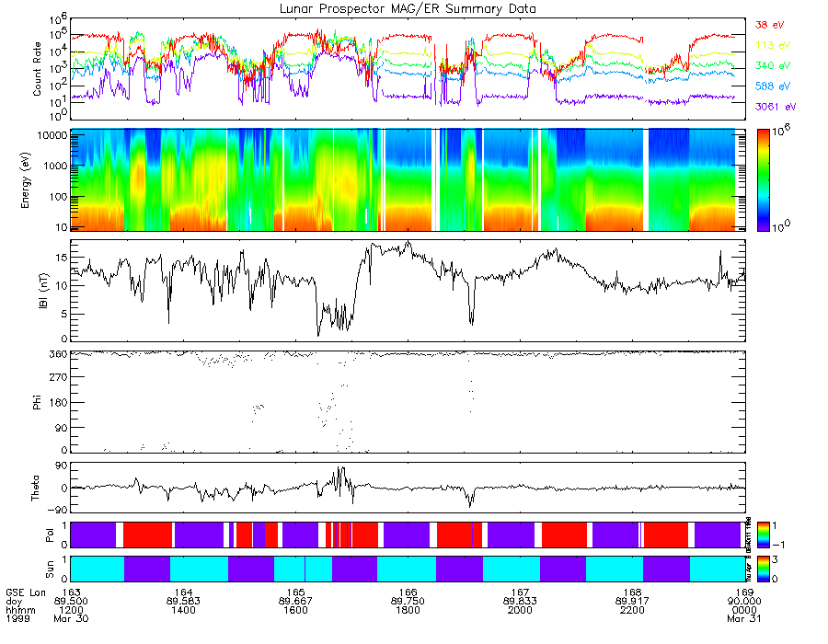Select the yellow '113 eV' legend label

[x=773, y=45]
